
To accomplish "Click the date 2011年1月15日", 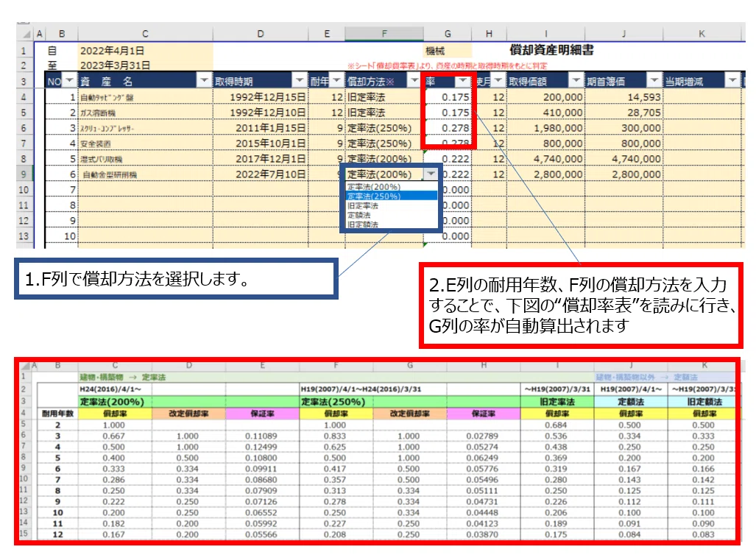I will click(x=270, y=128).
